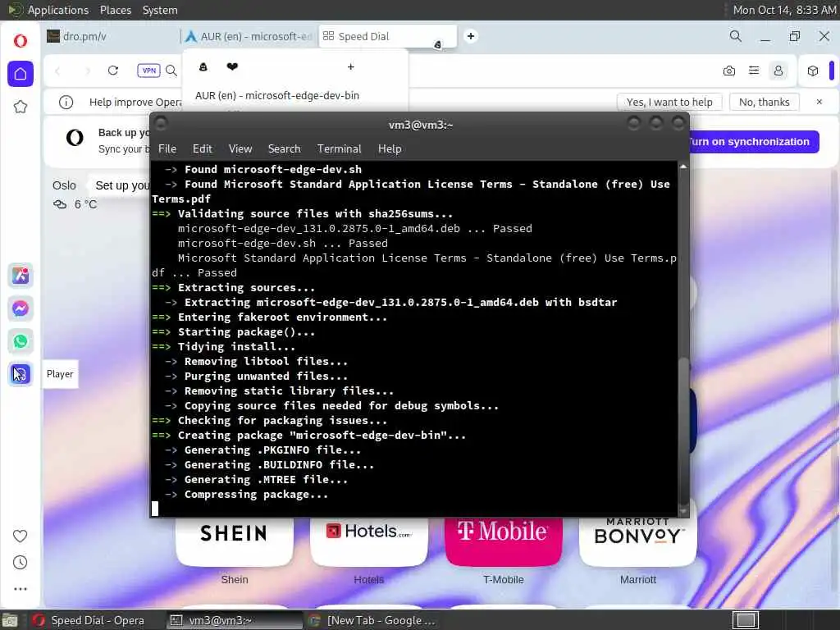Click the address bar search magnifier

(171, 71)
